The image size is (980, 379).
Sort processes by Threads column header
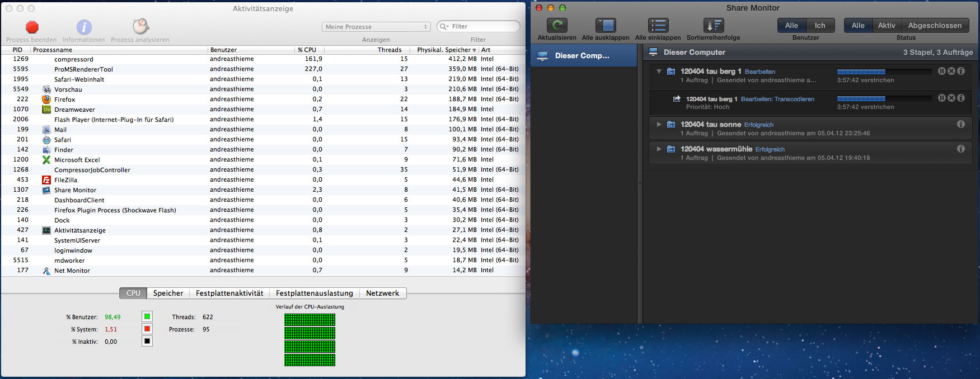point(367,50)
